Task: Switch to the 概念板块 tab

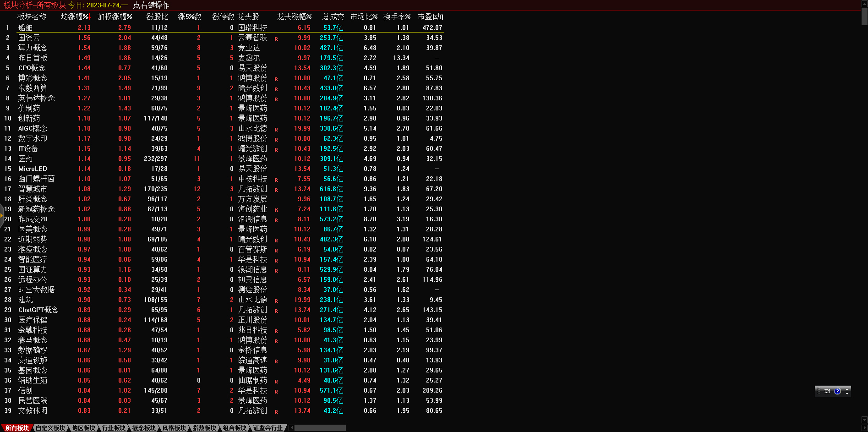Action: 143,428
